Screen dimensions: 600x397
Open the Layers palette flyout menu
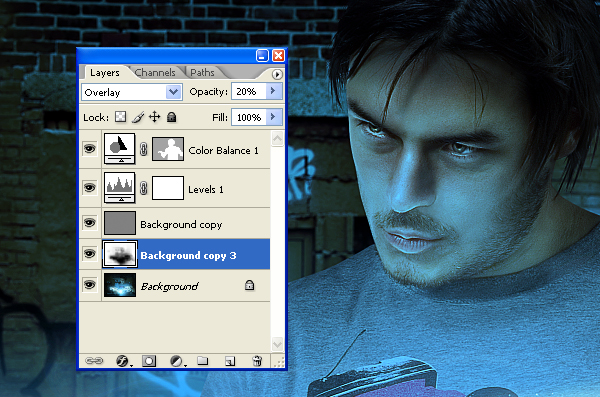point(277,74)
